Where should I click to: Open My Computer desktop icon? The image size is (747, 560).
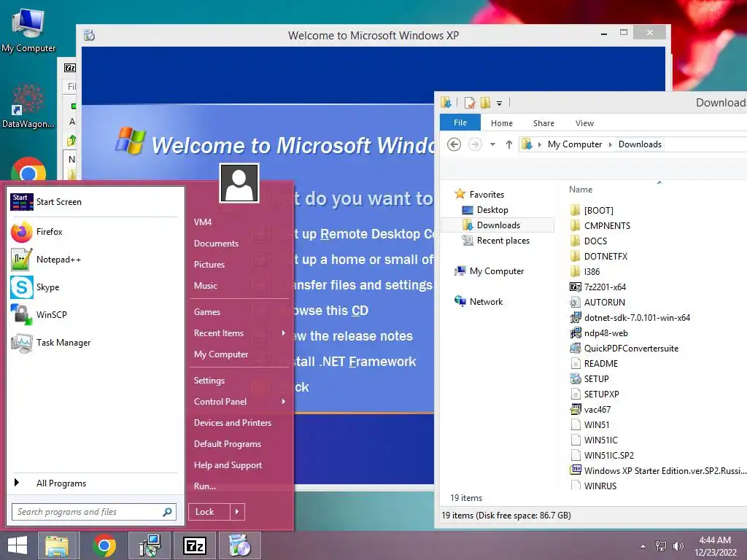tap(28, 29)
